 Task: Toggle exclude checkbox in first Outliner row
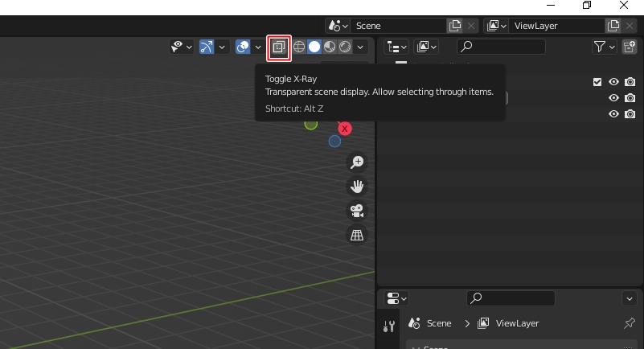click(597, 82)
